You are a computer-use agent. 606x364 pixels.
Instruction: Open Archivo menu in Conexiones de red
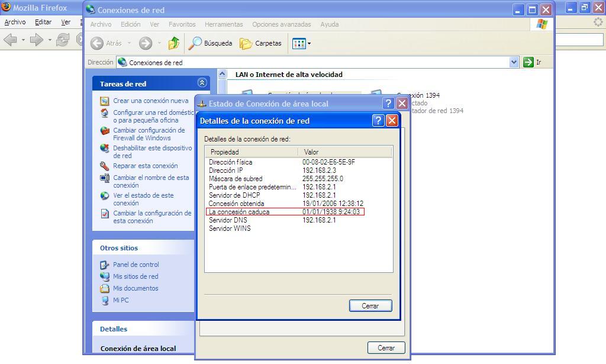pos(101,24)
